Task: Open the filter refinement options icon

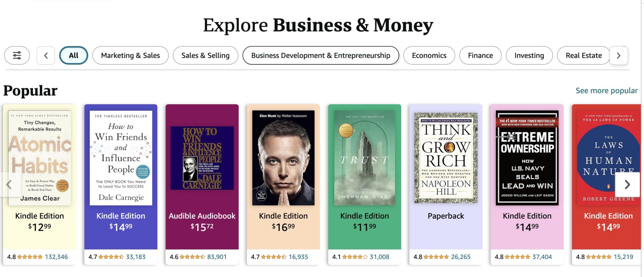Action: coord(17,55)
